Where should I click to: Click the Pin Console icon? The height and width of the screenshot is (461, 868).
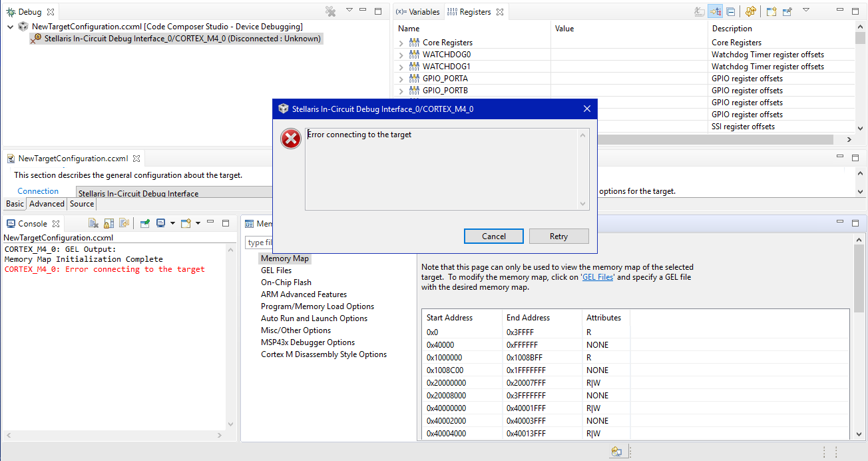[144, 223]
